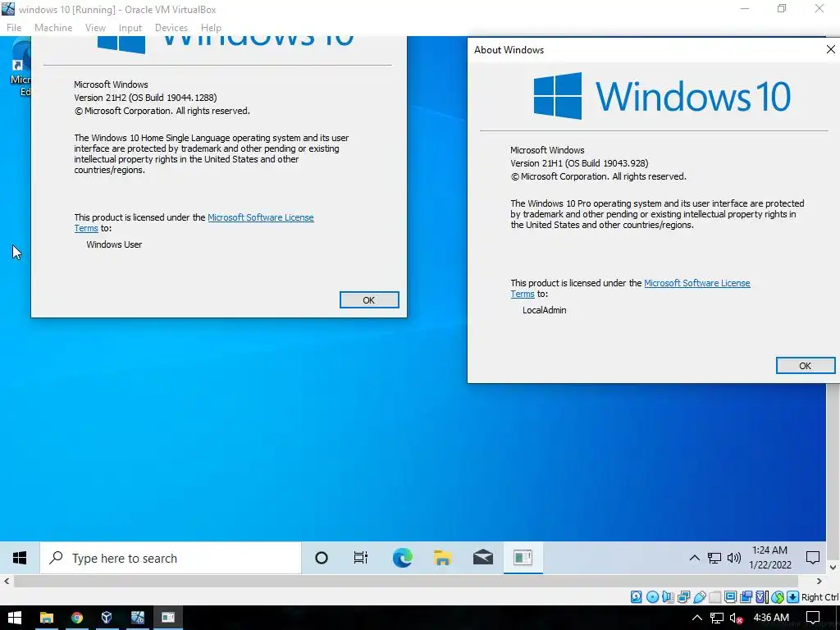Click the 'LocalAdmin' licensee text
Screen dimensions: 840x630
point(545,309)
